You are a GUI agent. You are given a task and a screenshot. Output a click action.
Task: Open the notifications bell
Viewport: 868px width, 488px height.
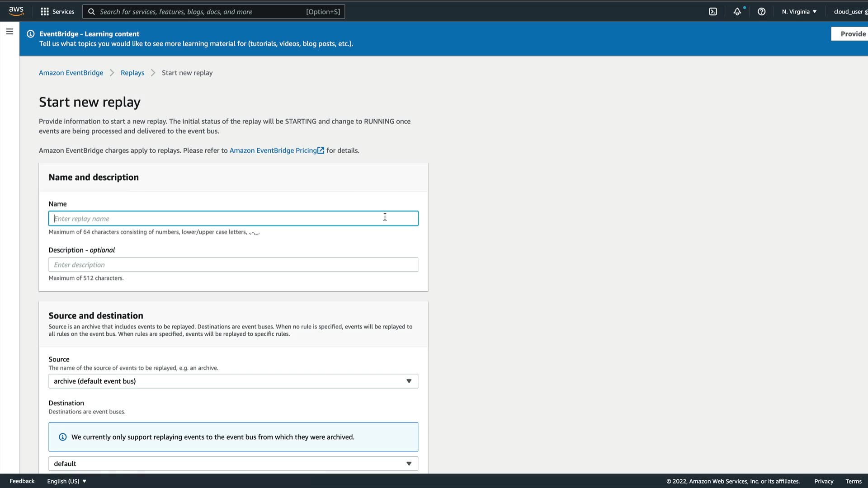pos(737,12)
